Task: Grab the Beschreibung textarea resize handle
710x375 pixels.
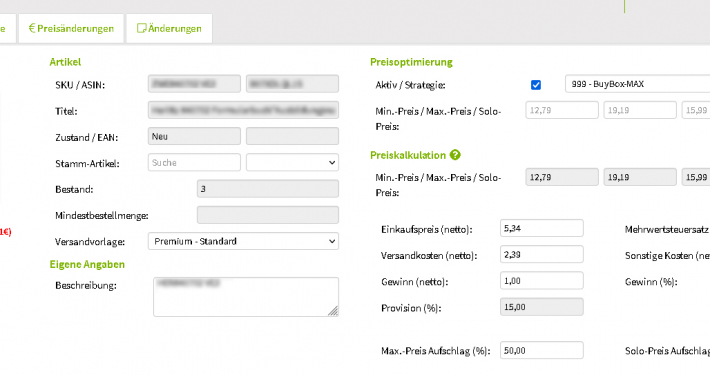Action: [333, 311]
